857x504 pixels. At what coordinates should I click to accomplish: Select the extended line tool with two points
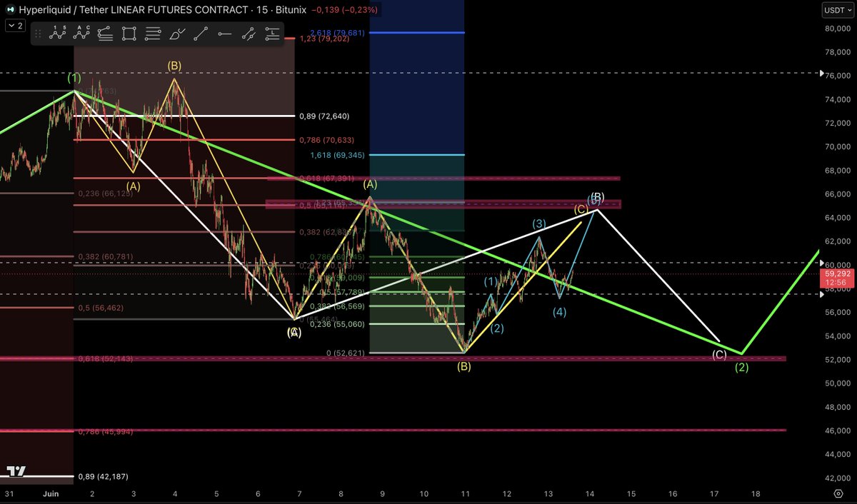pyautogui.click(x=248, y=33)
